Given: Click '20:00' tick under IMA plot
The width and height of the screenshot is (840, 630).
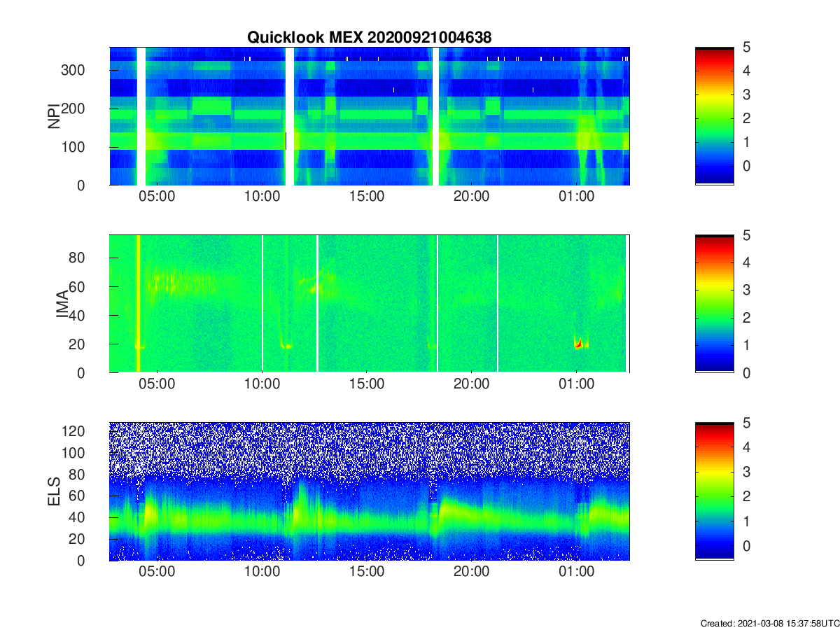Looking at the screenshot, I should [471, 385].
